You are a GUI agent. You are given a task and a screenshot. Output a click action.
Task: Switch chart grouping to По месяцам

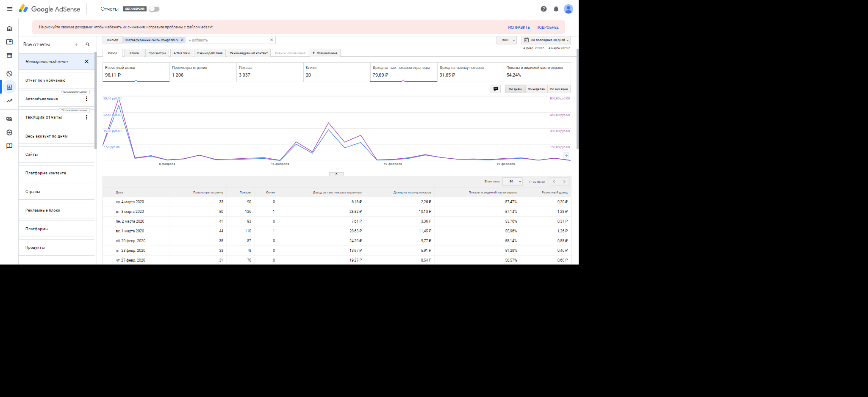(x=559, y=89)
